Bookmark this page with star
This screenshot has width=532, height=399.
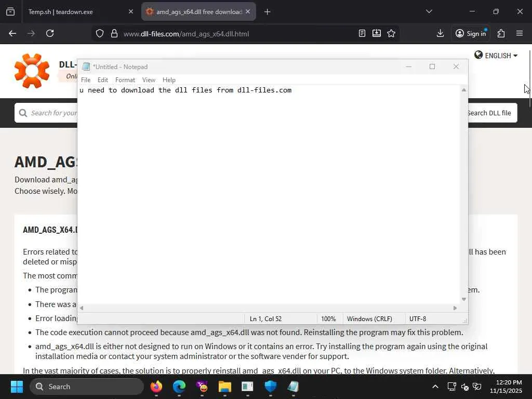pos(391,33)
